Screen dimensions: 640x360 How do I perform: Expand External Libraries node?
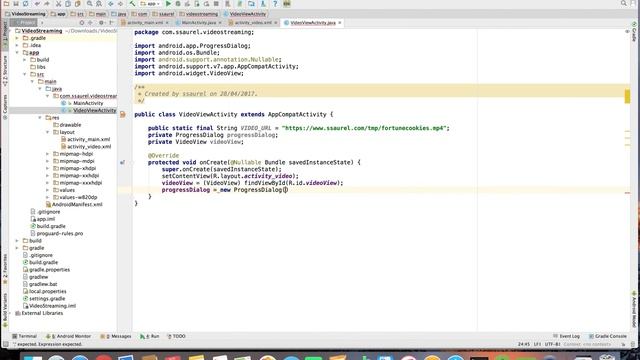(10, 313)
